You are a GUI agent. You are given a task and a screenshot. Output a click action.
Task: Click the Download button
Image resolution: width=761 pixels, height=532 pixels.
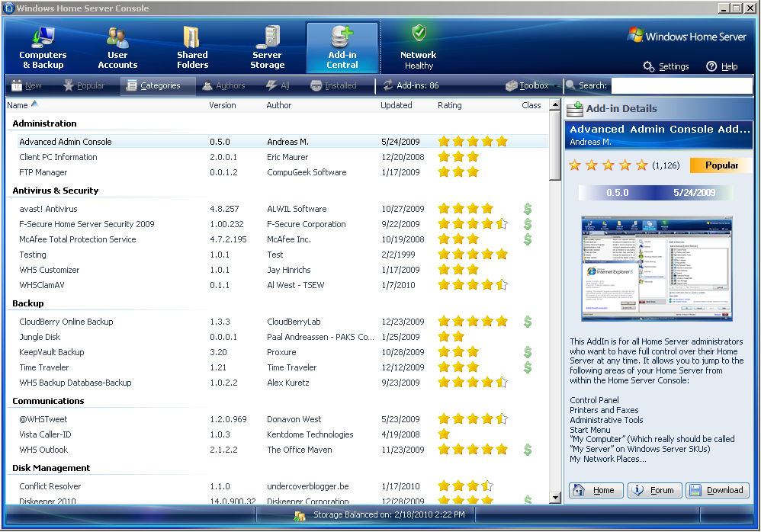tap(717, 490)
